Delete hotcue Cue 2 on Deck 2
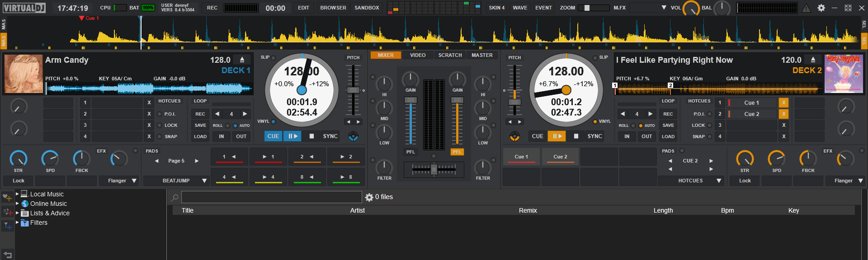 784,114
